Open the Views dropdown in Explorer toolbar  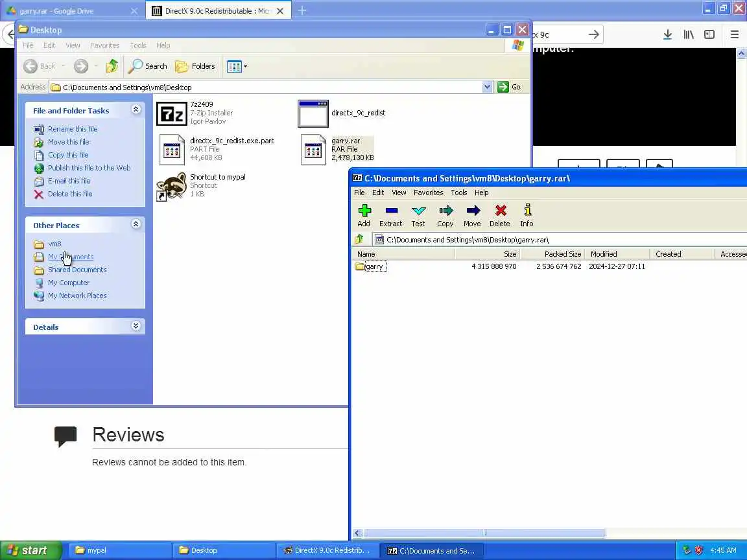[237, 65]
